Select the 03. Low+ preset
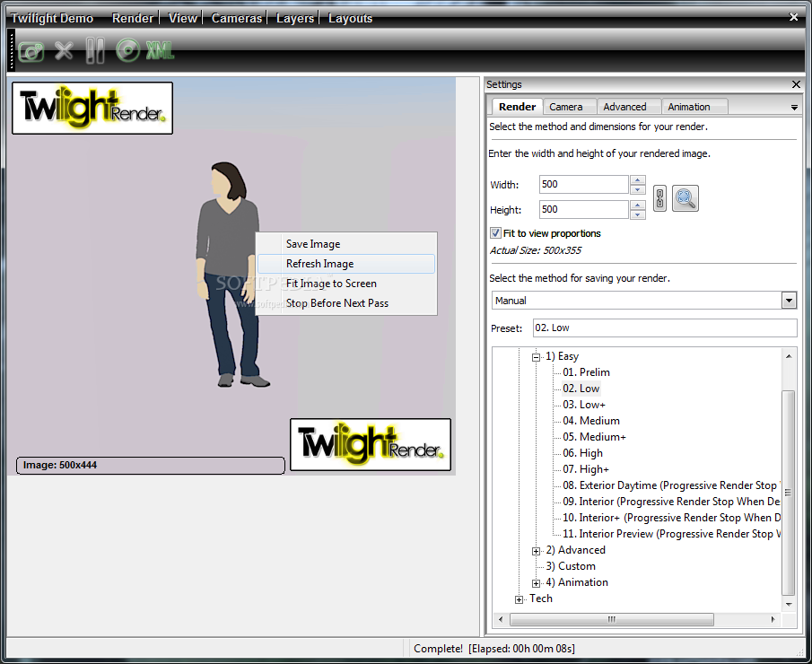Image resolution: width=812 pixels, height=664 pixels. tap(584, 405)
